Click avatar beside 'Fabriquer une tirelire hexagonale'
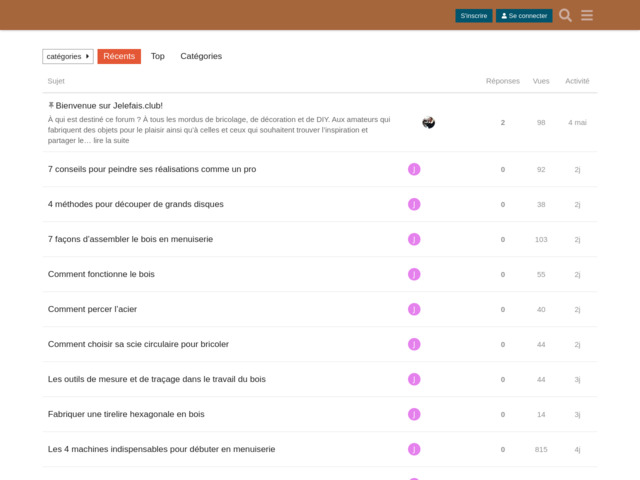 414,414
